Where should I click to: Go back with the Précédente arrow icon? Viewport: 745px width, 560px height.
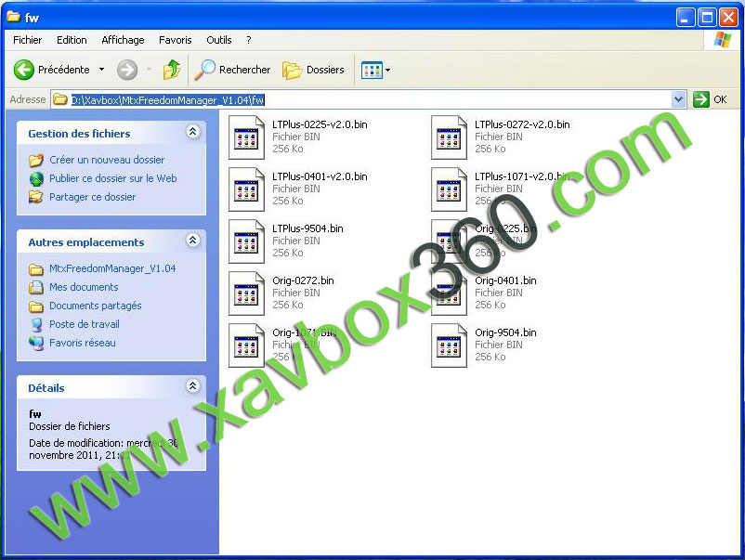point(24,70)
